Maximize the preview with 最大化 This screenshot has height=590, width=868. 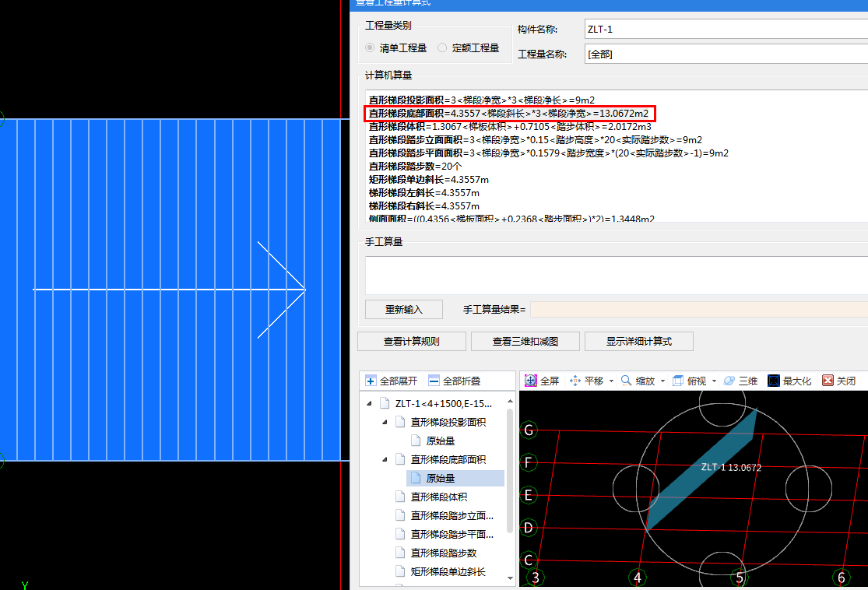pyautogui.click(x=789, y=381)
